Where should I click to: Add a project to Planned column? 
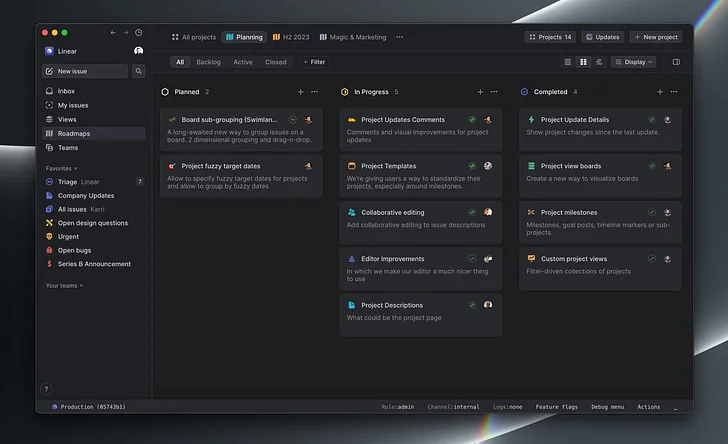(x=300, y=92)
